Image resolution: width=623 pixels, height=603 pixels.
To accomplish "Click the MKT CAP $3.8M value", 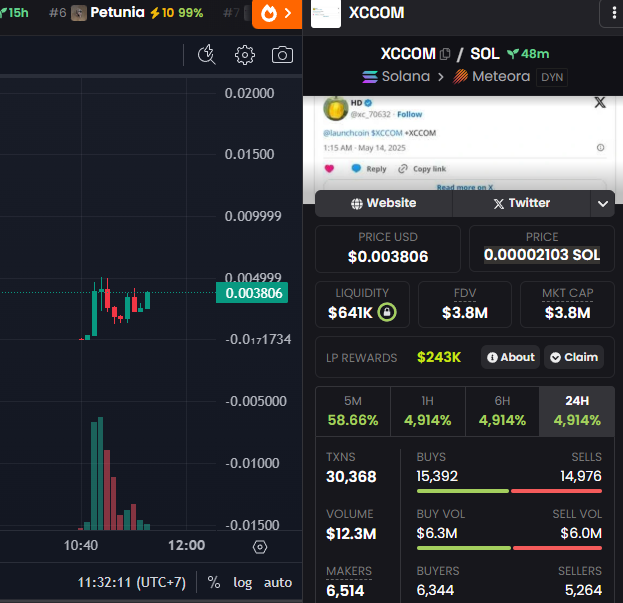I will [x=567, y=313].
